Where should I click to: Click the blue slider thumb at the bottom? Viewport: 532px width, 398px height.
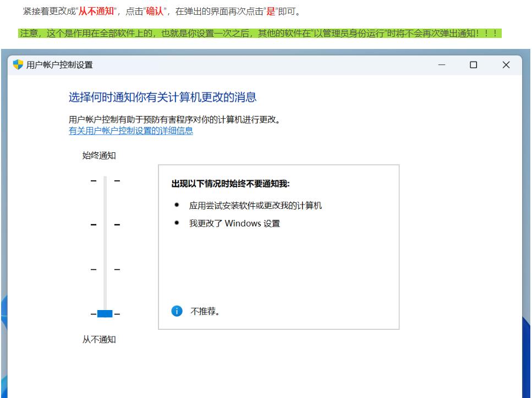coord(105,314)
